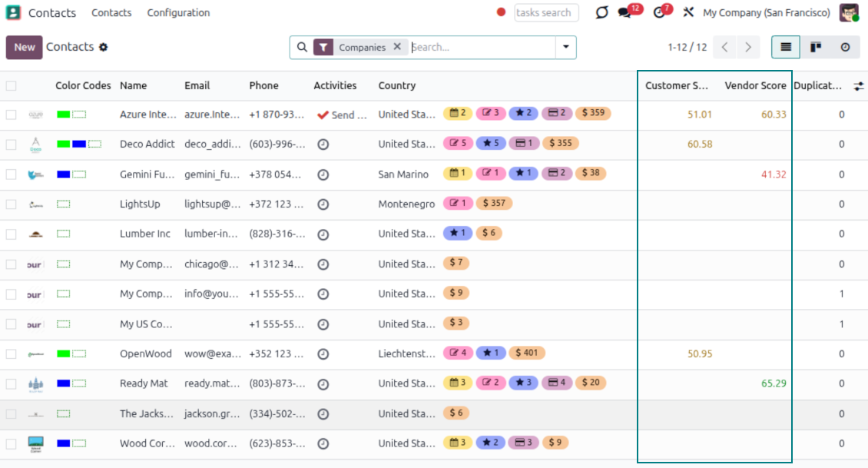Viewport: 868px width, 468px height.
Task: Click the activity clock for Lumber Inc
Action: tap(323, 234)
